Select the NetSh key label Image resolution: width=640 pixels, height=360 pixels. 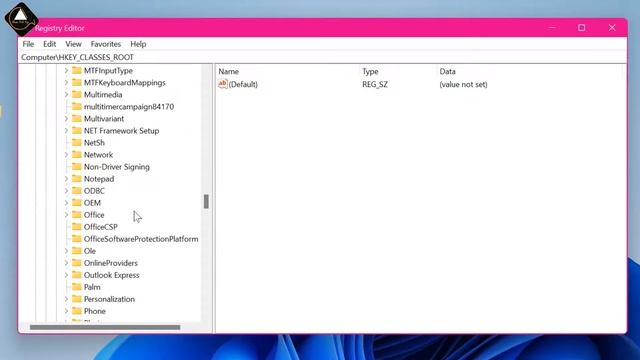coord(94,143)
